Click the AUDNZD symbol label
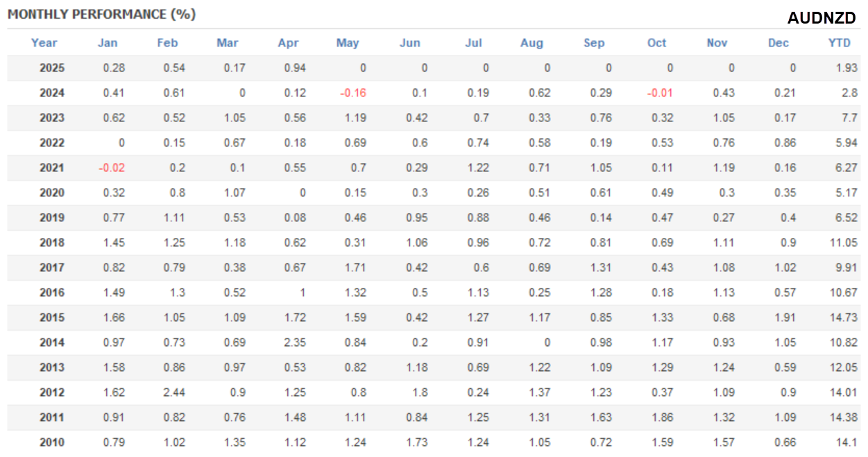This screenshot has width=868, height=457. pos(822,19)
